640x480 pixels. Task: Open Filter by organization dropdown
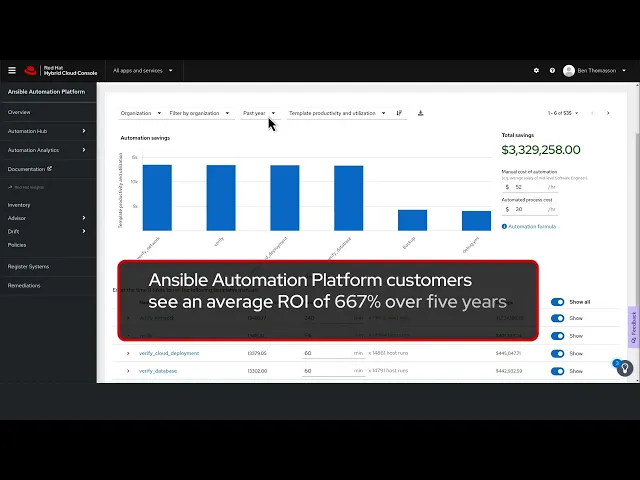[x=200, y=113]
